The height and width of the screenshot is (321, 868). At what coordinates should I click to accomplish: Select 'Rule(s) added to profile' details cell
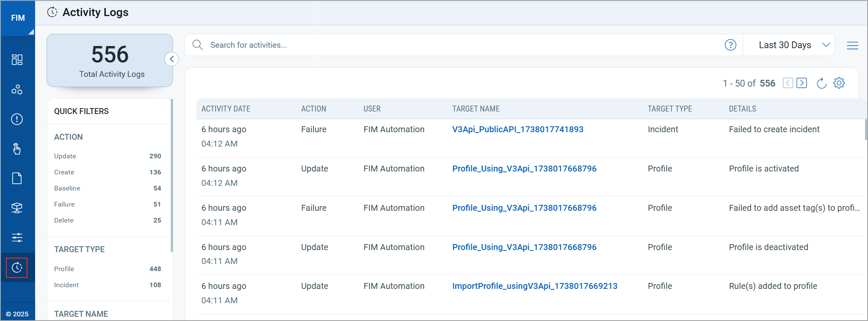[x=773, y=286]
